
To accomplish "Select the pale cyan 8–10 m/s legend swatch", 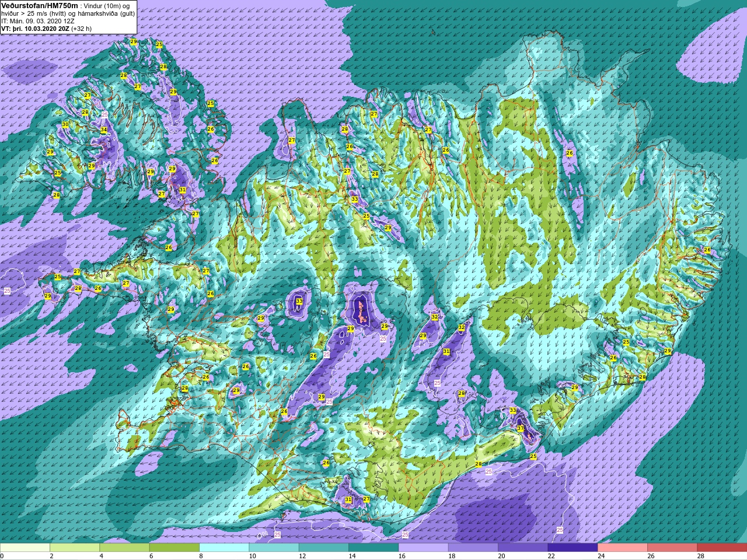I will [x=224, y=548].
